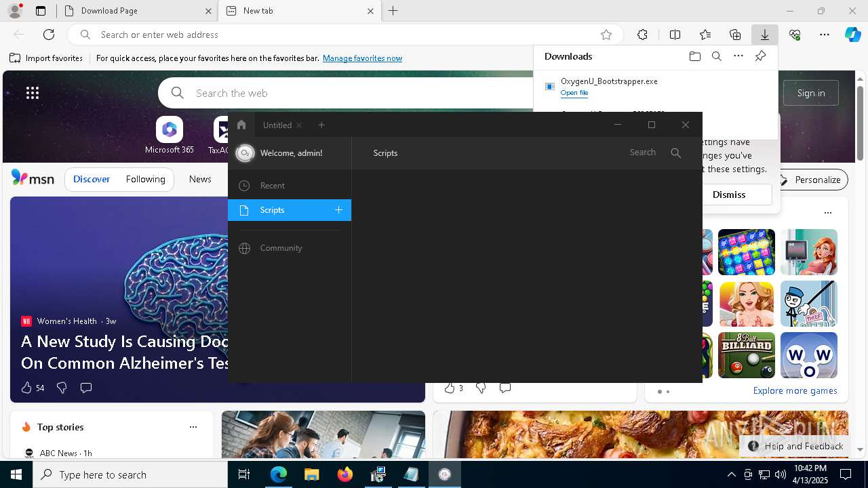This screenshot has width=868, height=488.
Task: Open the games card options menu
Action: [x=828, y=213]
